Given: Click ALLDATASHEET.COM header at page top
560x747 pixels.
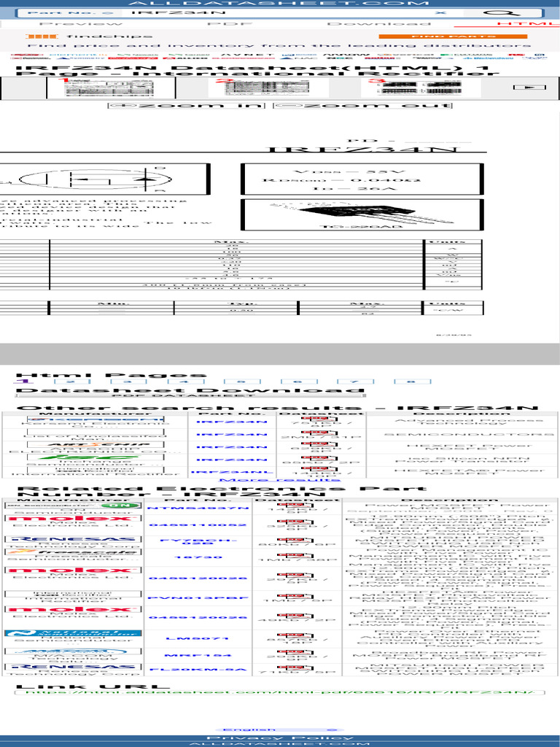Looking at the screenshot, I should [279, 3].
